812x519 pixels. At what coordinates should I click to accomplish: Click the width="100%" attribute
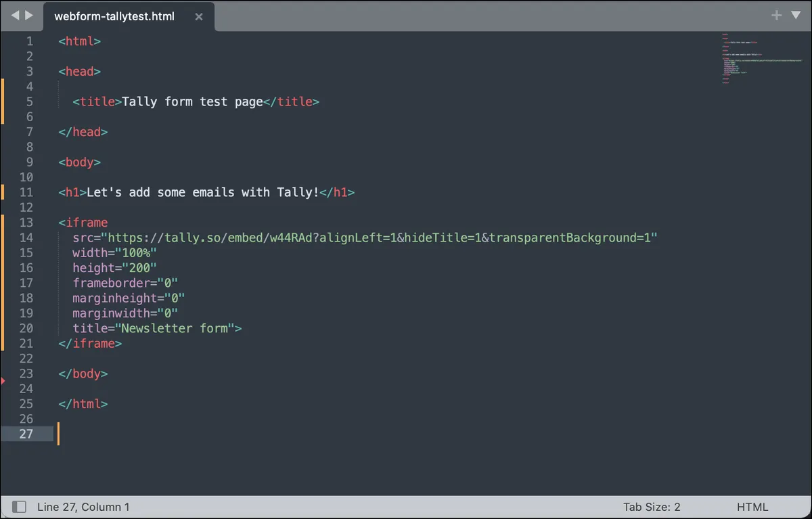[115, 253]
